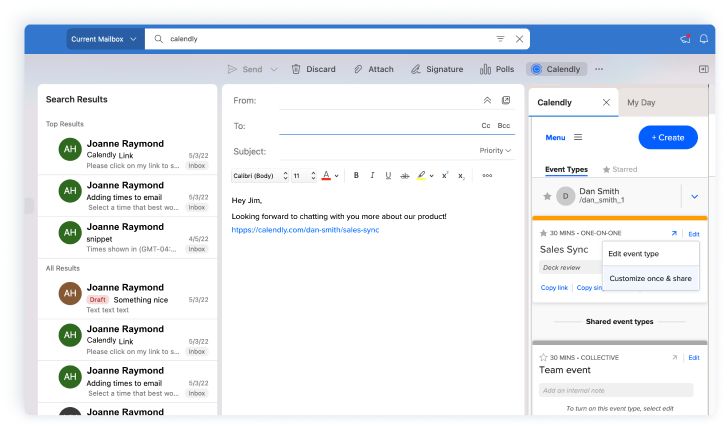
Task: Open search filter options icon
Action: tap(500, 39)
